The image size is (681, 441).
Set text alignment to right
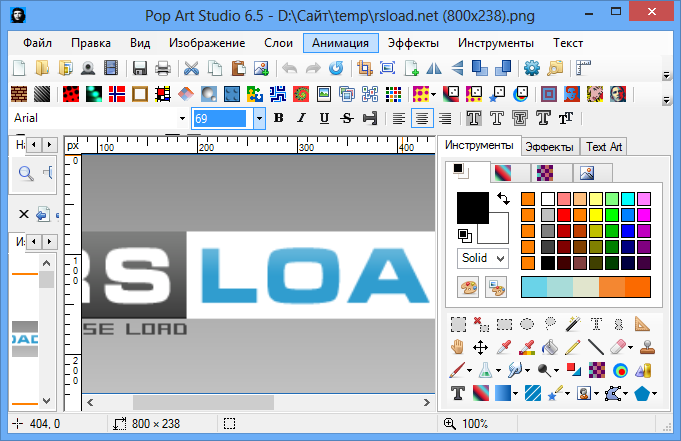coord(445,118)
